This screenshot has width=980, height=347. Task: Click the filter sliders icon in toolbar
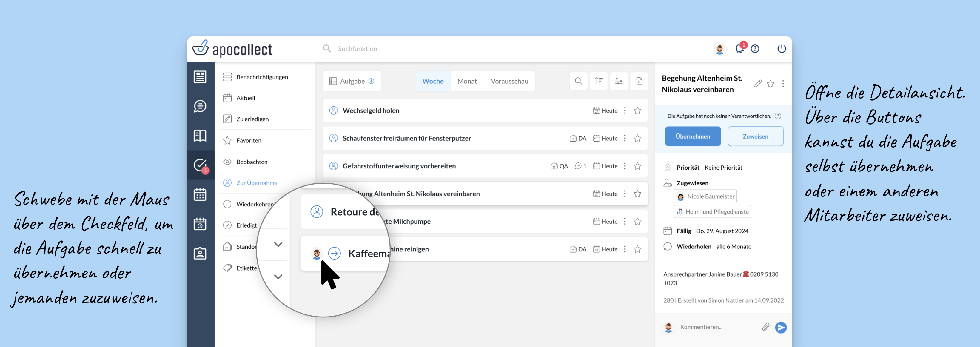coord(619,81)
